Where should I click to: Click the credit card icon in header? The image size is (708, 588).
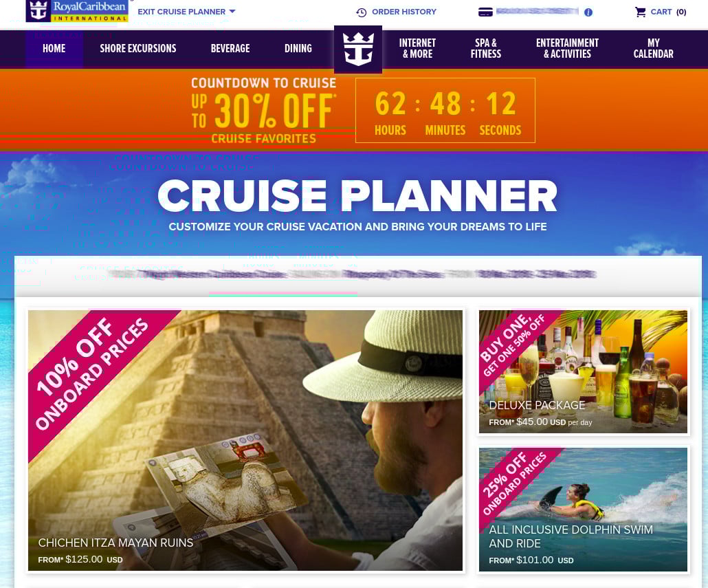point(485,12)
